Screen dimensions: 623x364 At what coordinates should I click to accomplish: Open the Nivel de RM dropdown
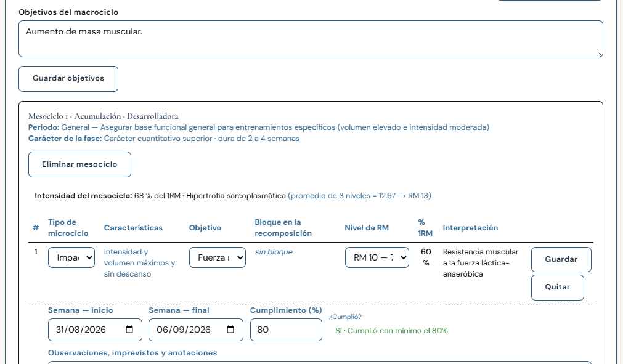point(377,257)
